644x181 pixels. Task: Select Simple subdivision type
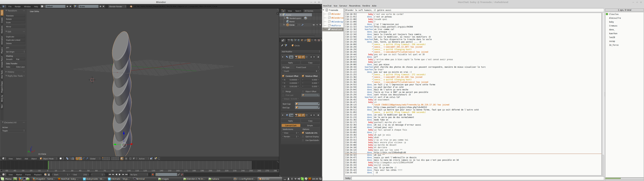[310, 126]
